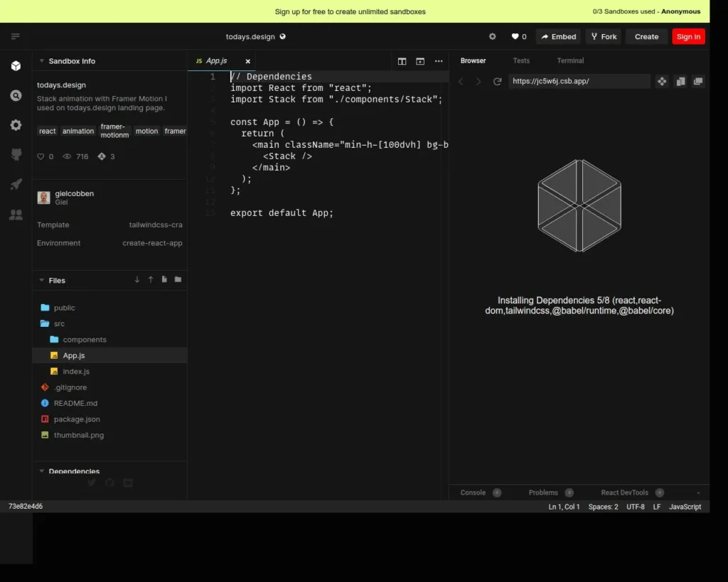Image resolution: width=728 pixels, height=582 pixels.
Task: Open Deployment rocket icon in sidebar
Action: (16, 184)
